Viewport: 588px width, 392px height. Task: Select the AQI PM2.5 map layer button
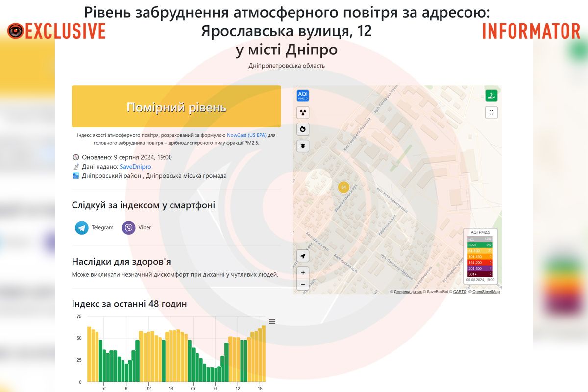303,96
